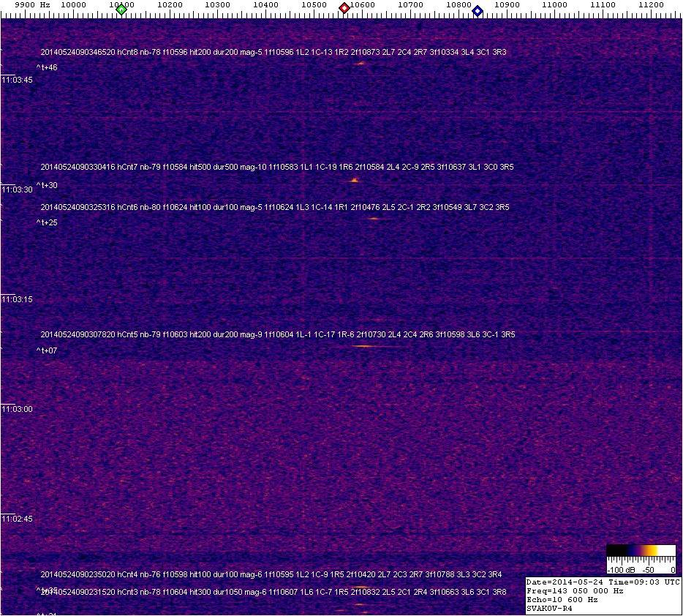Select the hCnt4 detection annotation text
This screenshot has width=683, height=616.
pyautogui.click(x=271, y=574)
